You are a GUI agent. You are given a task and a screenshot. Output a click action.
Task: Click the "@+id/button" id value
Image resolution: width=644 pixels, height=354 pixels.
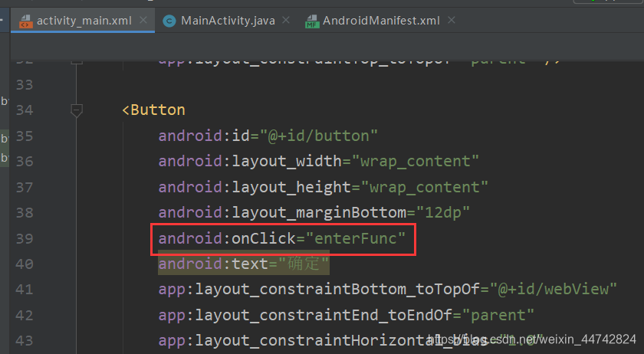pos(318,136)
